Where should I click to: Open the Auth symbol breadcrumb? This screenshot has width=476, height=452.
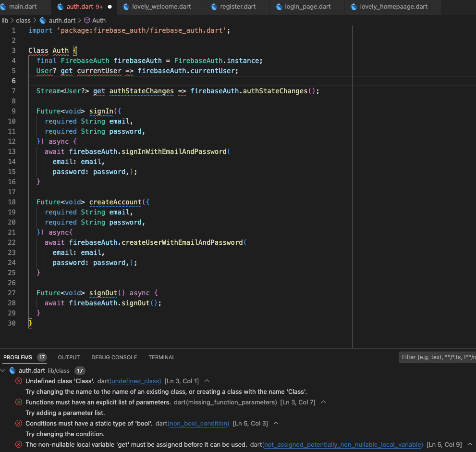98,20
